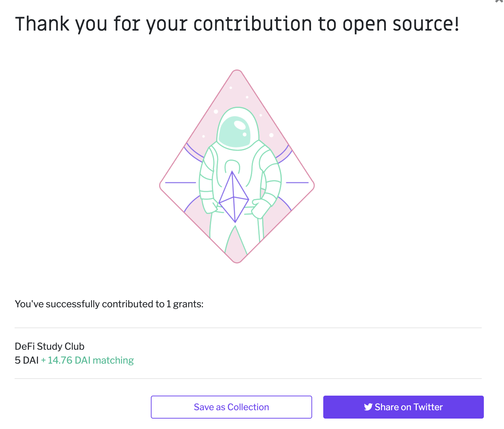Click the purple horizontal line left of the astronaut

click(x=180, y=183)
